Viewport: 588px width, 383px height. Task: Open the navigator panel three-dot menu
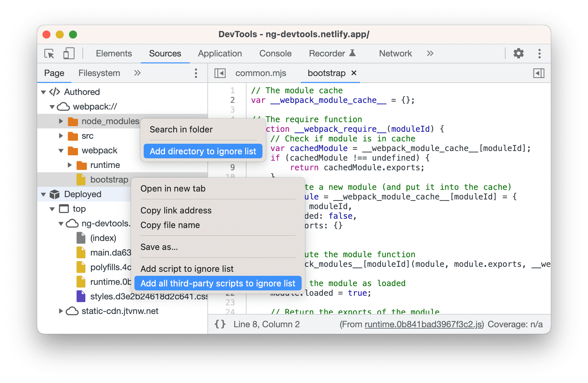point(196,73)
